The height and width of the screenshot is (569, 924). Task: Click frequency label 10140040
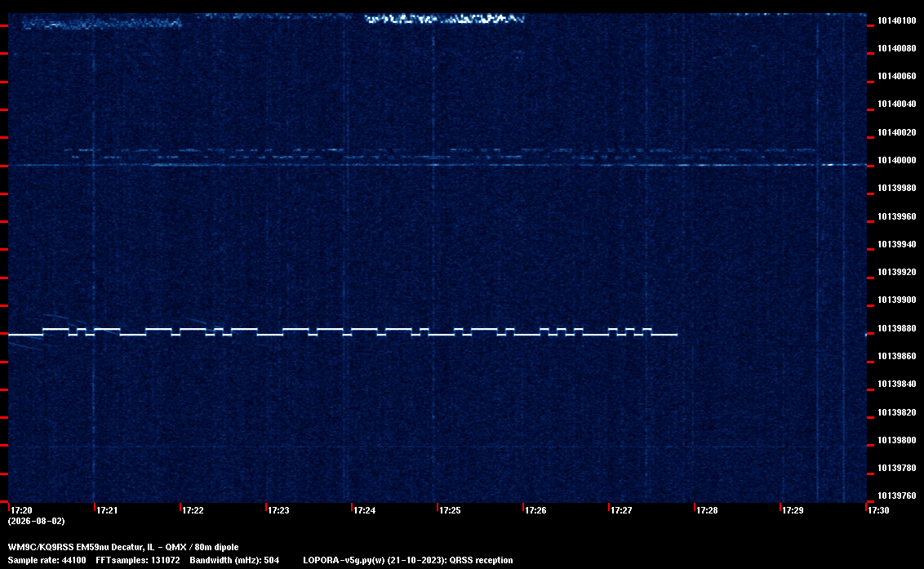[897, 104]
